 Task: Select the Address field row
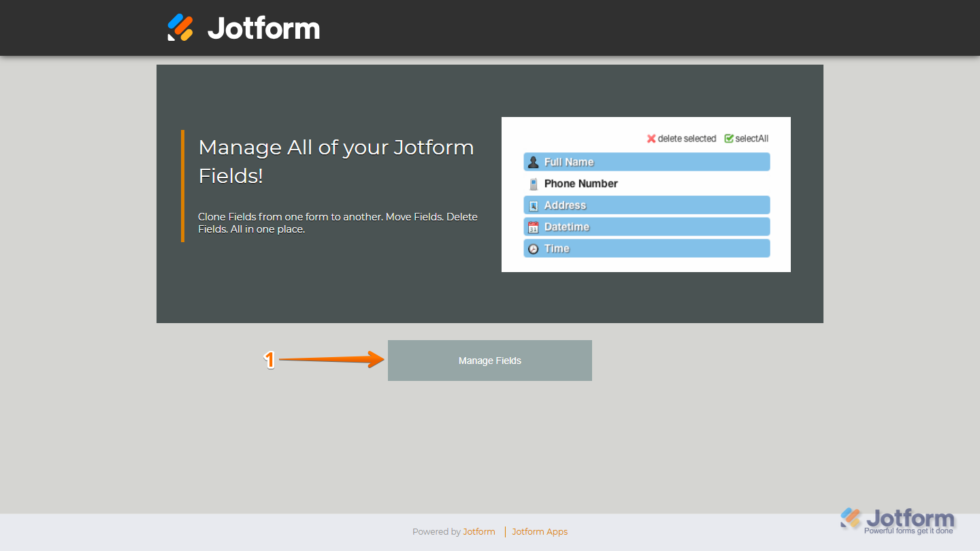(647, 205)
